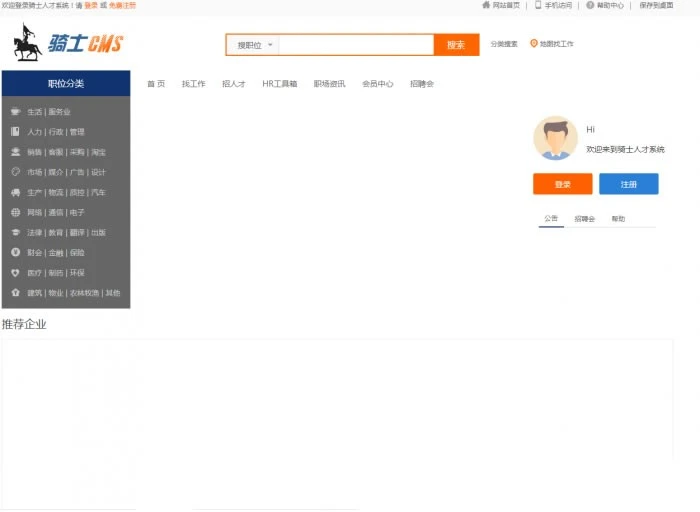Click the truck icon for 生产|物流|质控|汽车

16,192
